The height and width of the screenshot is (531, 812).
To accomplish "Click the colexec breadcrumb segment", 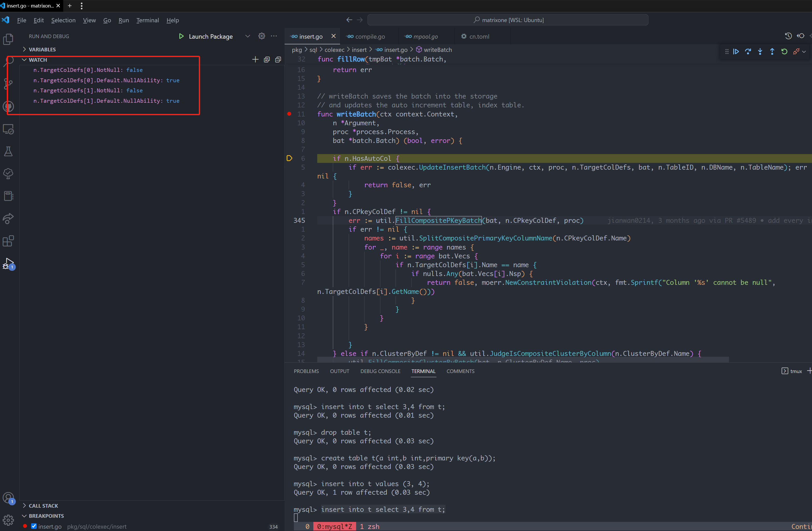I will (334, 50).
